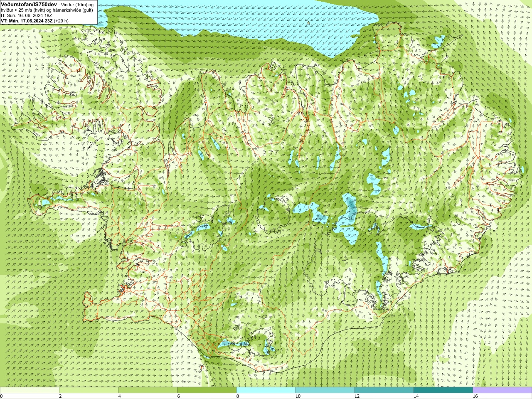532x399 pixels.
Task: Click the scale label '14'
Action: 416,396
